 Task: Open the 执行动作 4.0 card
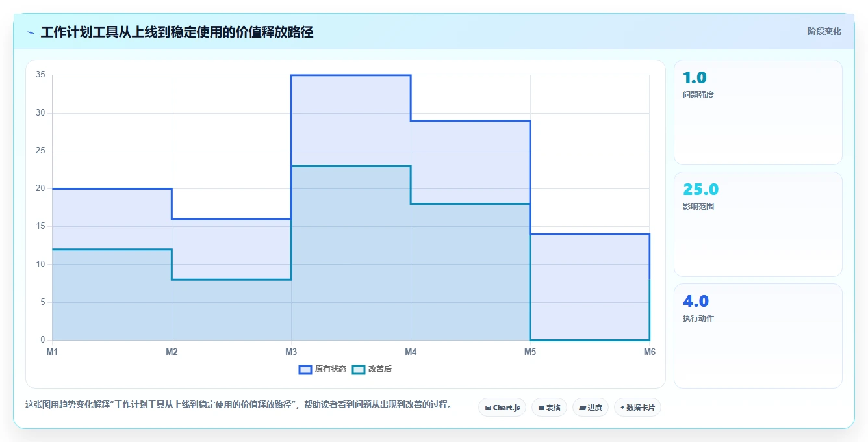tap(758, 336)
